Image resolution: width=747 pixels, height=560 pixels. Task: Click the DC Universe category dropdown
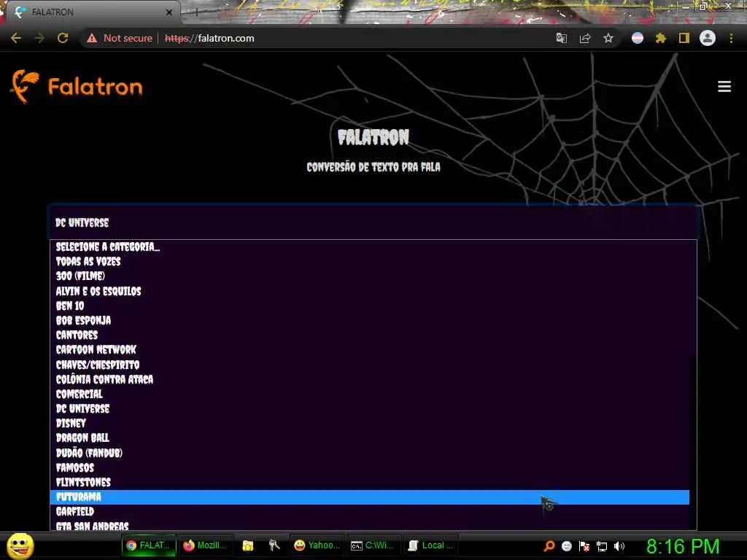click(373, 222)
